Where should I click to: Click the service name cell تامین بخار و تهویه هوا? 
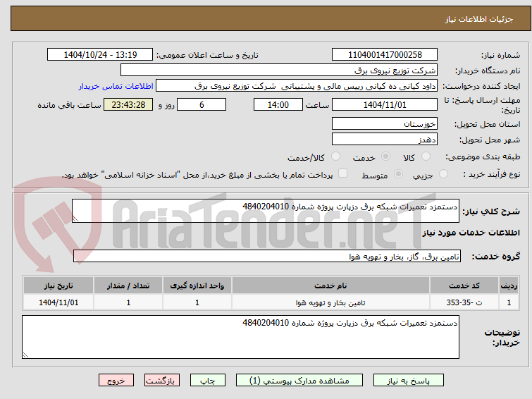[330, 302]
